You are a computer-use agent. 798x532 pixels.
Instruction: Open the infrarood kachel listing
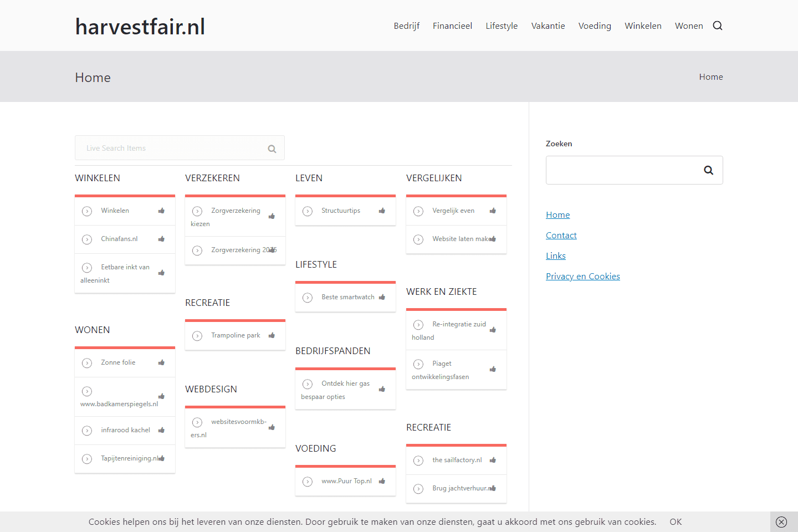[x=125, y=430]
